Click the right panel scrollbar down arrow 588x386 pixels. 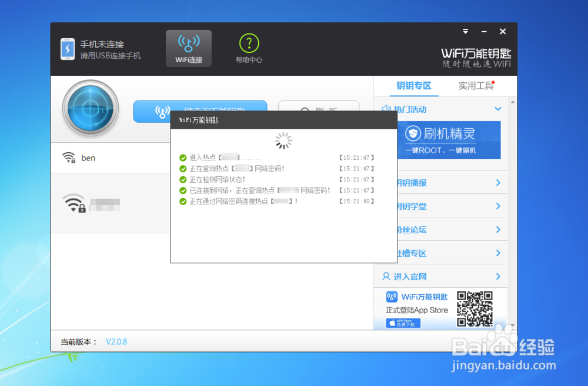[x=513, y=325]
